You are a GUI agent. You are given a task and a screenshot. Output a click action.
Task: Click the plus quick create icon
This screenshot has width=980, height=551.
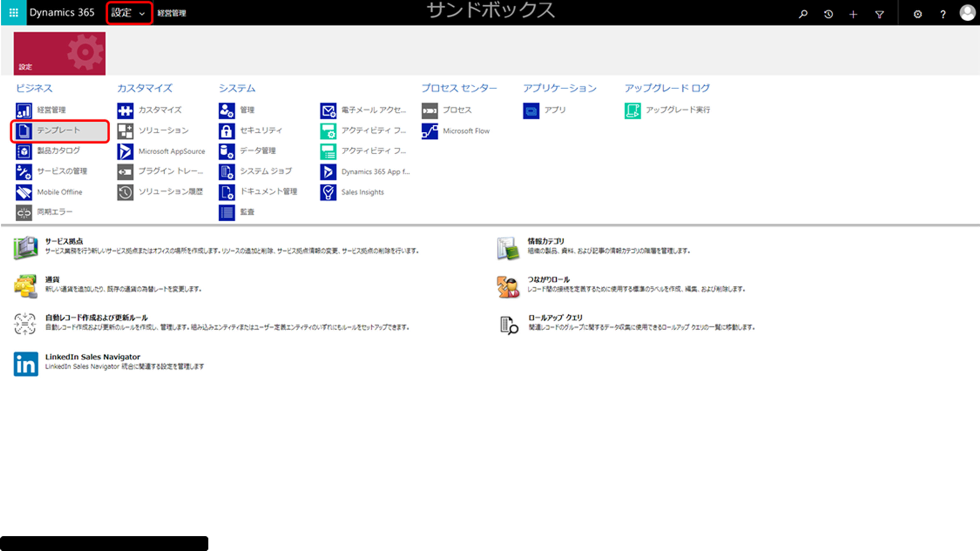click(x=853, y=14)
